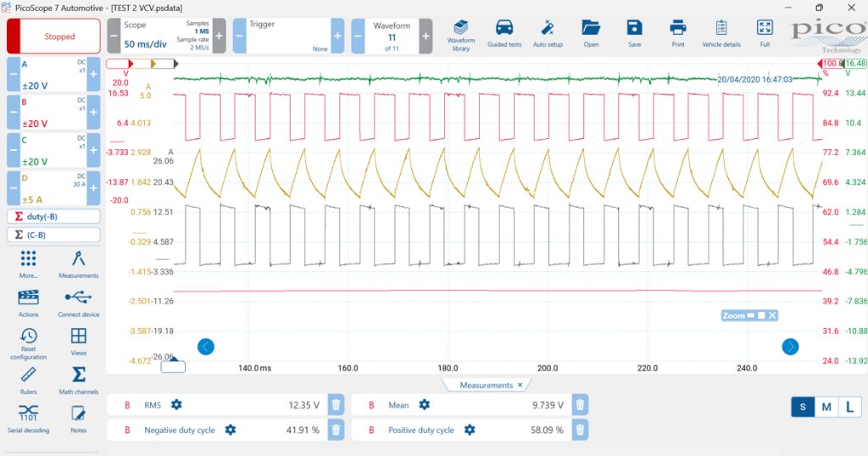
Task: Open the Scope 50 ms/div settings
Action: coord(166,36)
